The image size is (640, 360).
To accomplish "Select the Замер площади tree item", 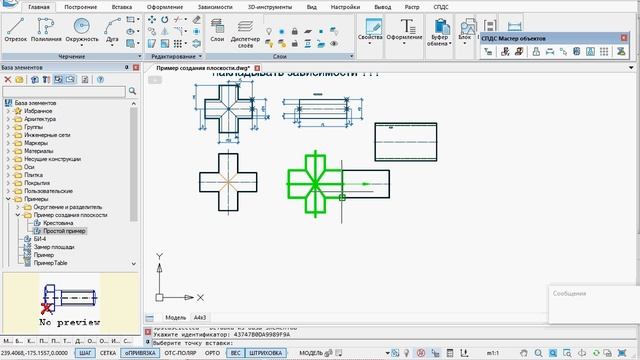I will coord(54,247).
